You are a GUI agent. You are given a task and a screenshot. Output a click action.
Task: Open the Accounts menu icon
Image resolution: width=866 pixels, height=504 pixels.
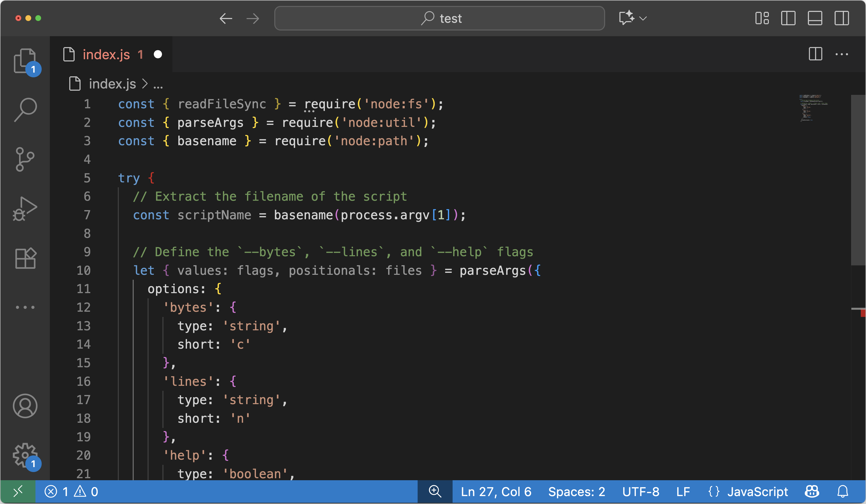tap(25, 406)
